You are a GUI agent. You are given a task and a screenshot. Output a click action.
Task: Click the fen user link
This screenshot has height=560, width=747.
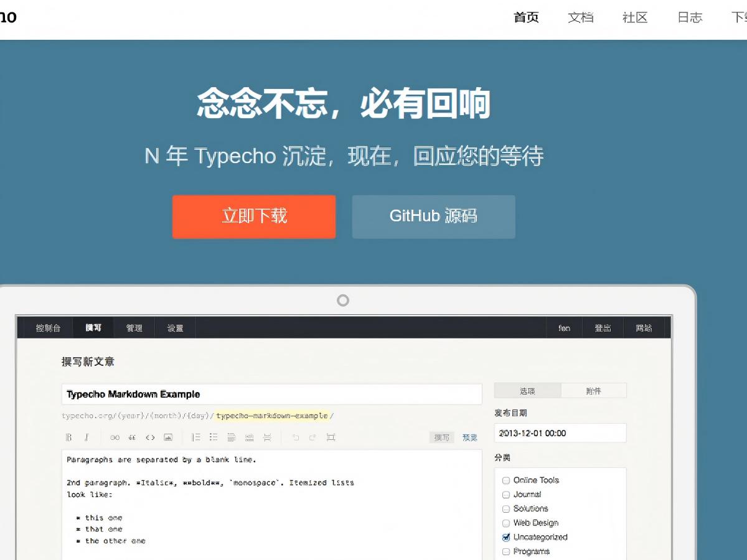(564, 328)
